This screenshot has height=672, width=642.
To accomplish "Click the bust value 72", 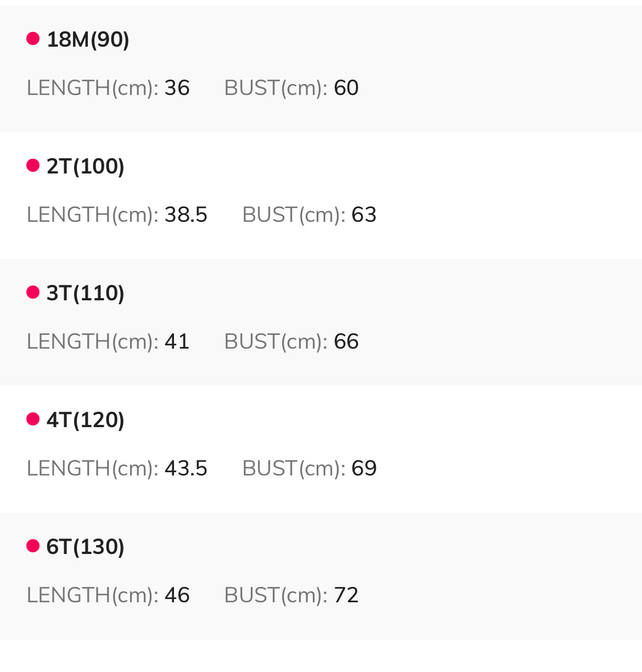I will pyautogui.click(x=346, y=595).
